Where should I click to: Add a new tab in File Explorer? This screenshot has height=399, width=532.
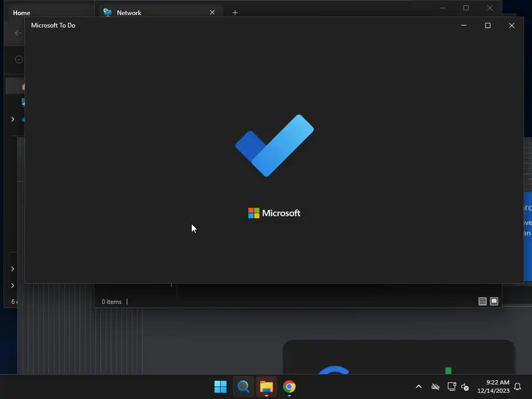click(x=235, y=13)
